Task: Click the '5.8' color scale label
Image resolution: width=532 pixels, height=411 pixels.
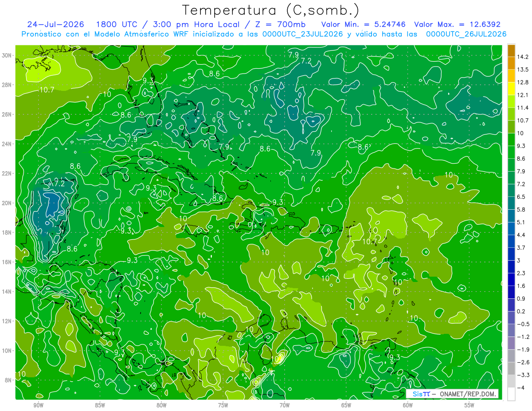Action: [x=521, y=209]
